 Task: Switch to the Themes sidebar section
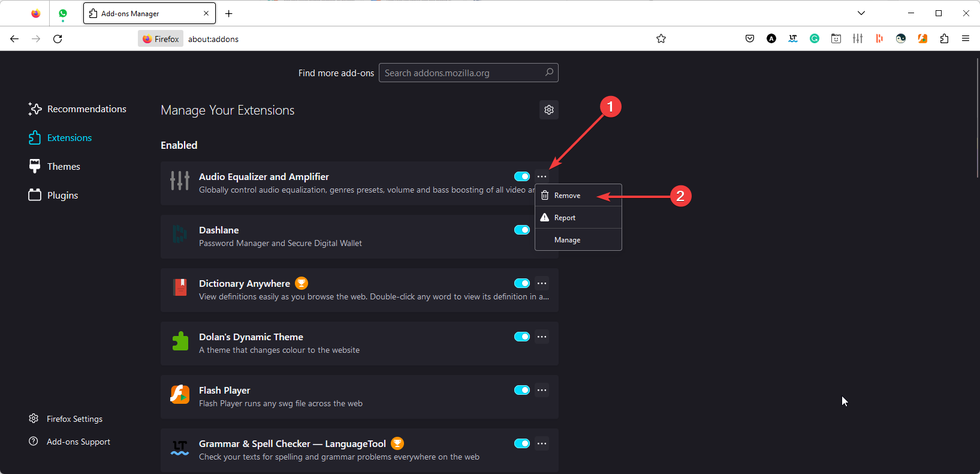[54, 166]
